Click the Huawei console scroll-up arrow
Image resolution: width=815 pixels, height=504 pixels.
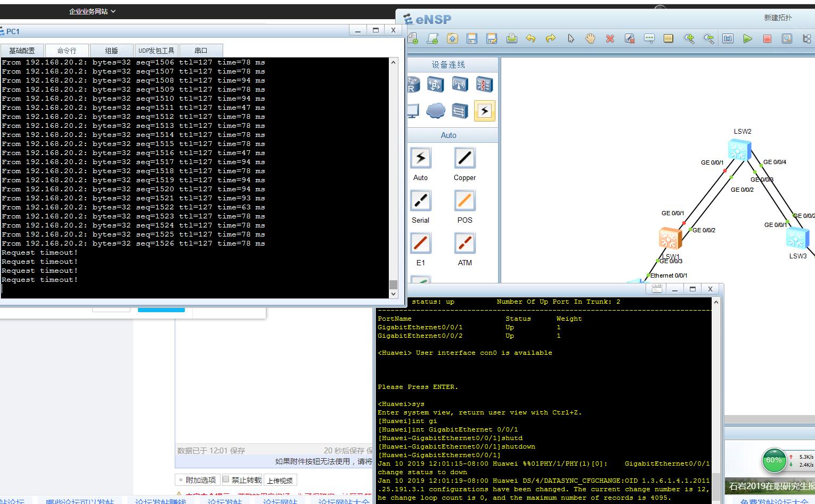(716, 302)
